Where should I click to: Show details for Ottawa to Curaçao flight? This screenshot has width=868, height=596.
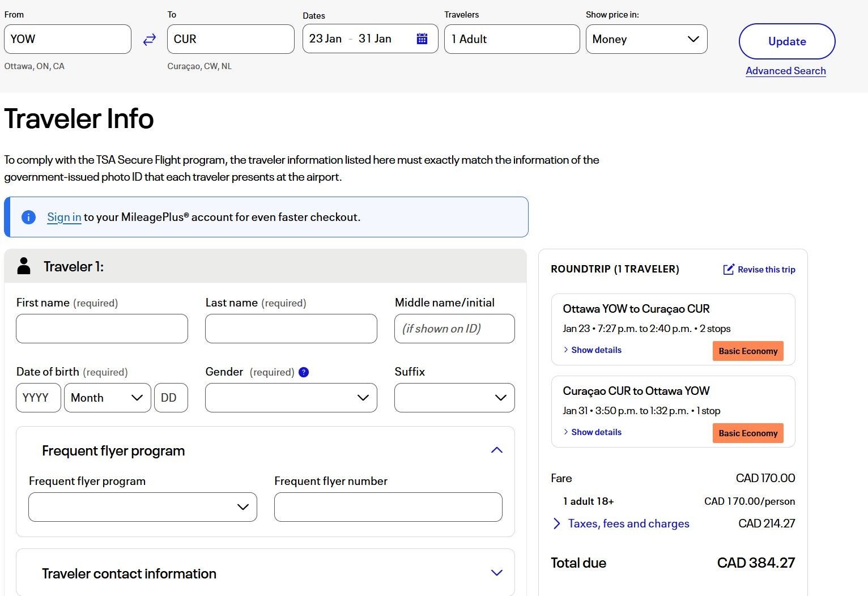click(595, 350)
